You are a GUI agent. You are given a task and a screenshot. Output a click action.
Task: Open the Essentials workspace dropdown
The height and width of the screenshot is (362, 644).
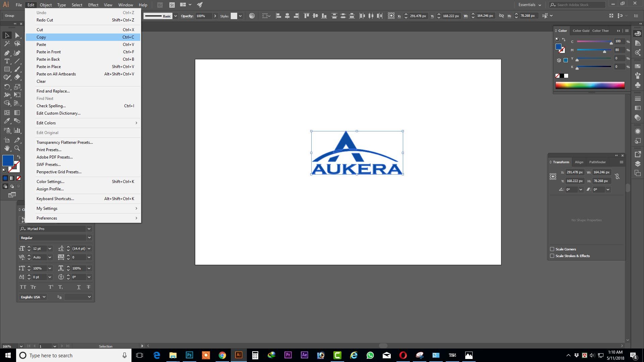(x=530, y=5)
